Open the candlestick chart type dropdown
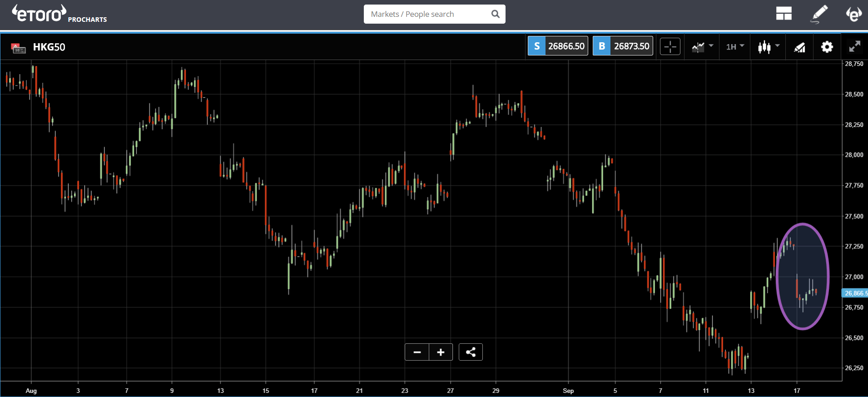868x397 pixels. pyautogui.click(x=769, y=46)
